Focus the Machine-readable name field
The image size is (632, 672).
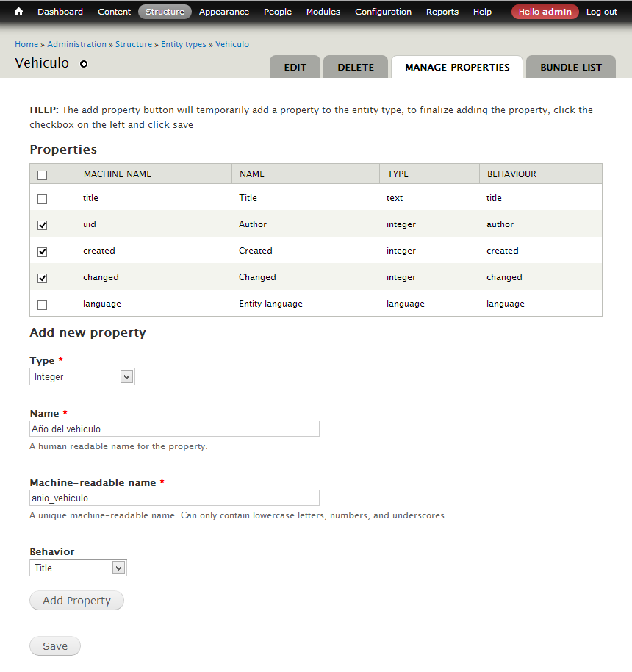[x=174, y=498]
